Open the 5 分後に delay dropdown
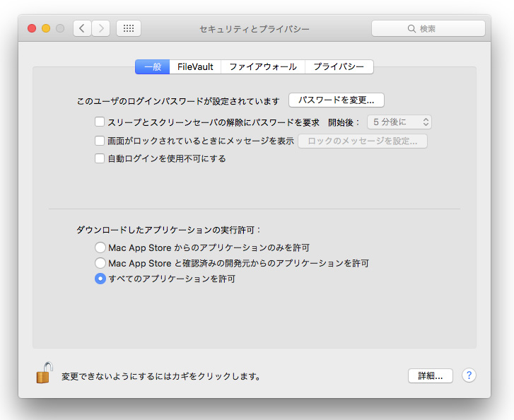The image size is (514, 420). pyautogui.click(x=399, y=122)
